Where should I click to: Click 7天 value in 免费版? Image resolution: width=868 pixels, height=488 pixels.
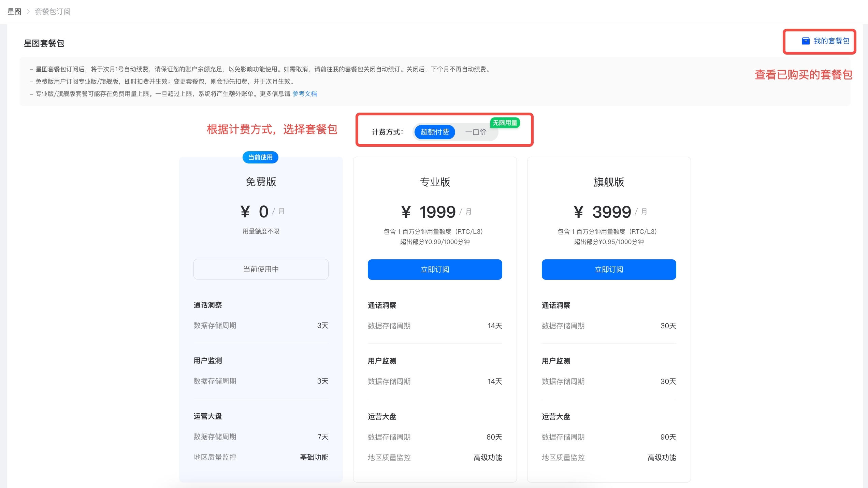(323, 437)
